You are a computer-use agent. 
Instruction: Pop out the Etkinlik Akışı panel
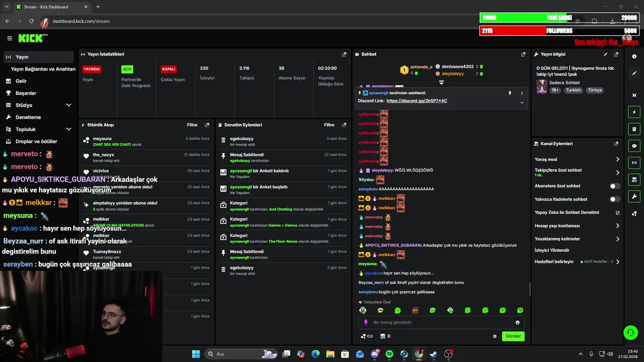click(x=207, y=125)
